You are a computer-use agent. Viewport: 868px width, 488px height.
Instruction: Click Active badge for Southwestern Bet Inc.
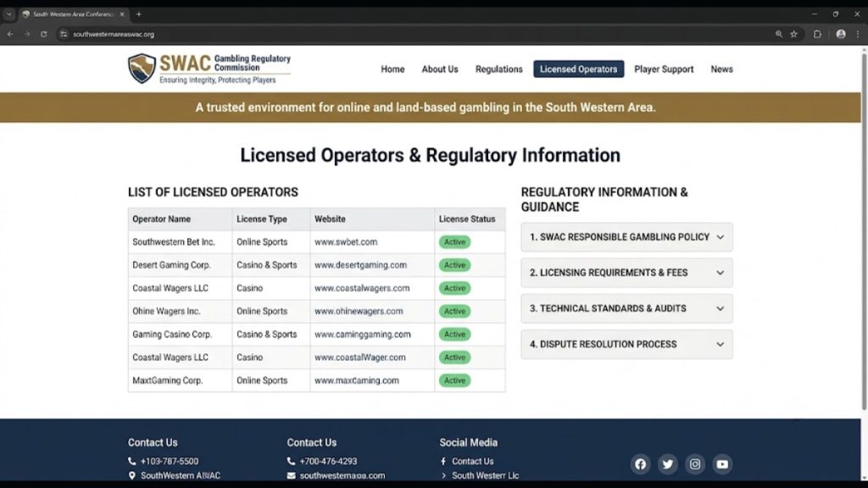point(454,241)
